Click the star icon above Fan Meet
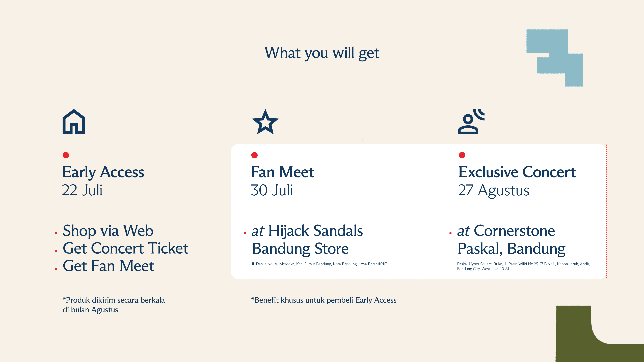Viewport: 644px width, 362px height. [x=265, y=122]
